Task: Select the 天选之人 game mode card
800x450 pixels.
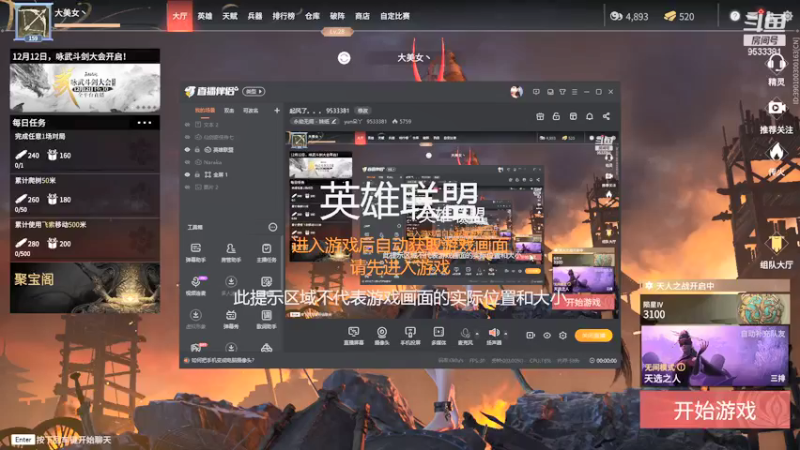Action: pyautogui.click(x=715, y=356)
